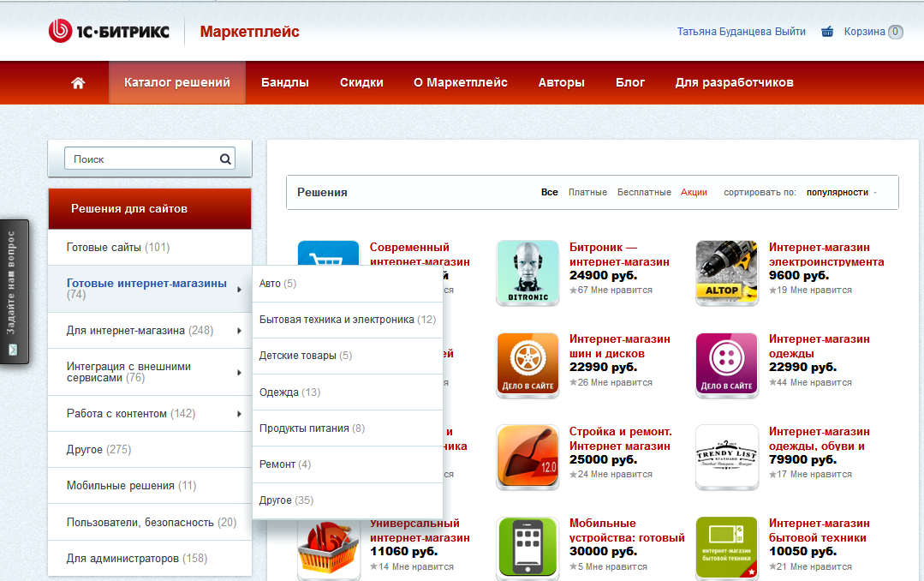The image size is (924, 581).
Task: Filter solutions by Бесплатные
Action: click(x=644, y=193)
